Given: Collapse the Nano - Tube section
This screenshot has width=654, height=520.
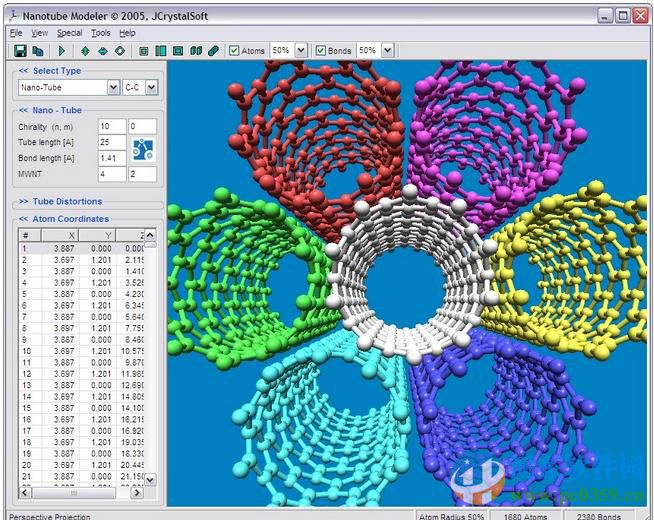Looking at the screenshot, I should pos(50,110).
